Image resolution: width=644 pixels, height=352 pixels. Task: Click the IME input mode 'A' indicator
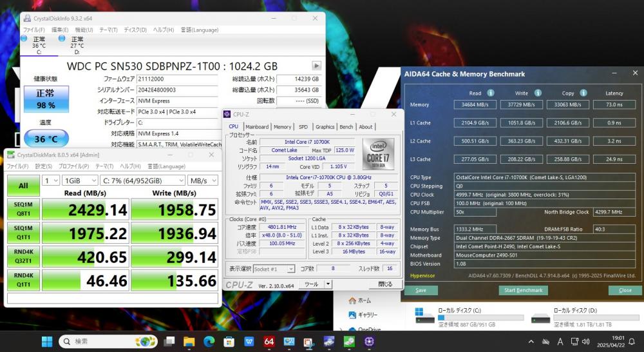tap(560, 341)
